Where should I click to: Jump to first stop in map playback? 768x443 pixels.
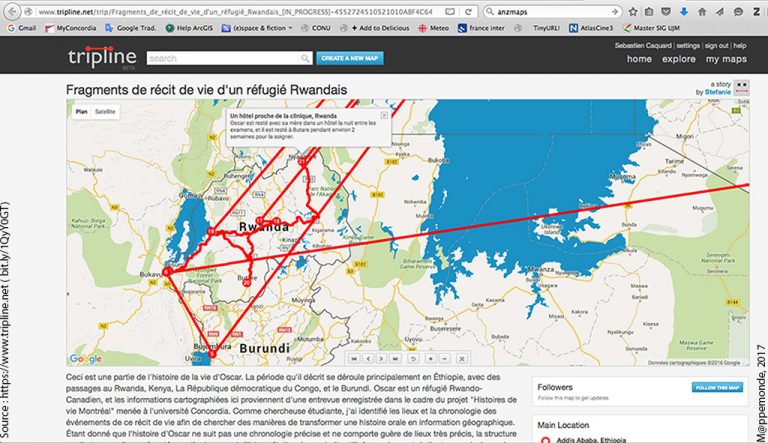[354, 357]
